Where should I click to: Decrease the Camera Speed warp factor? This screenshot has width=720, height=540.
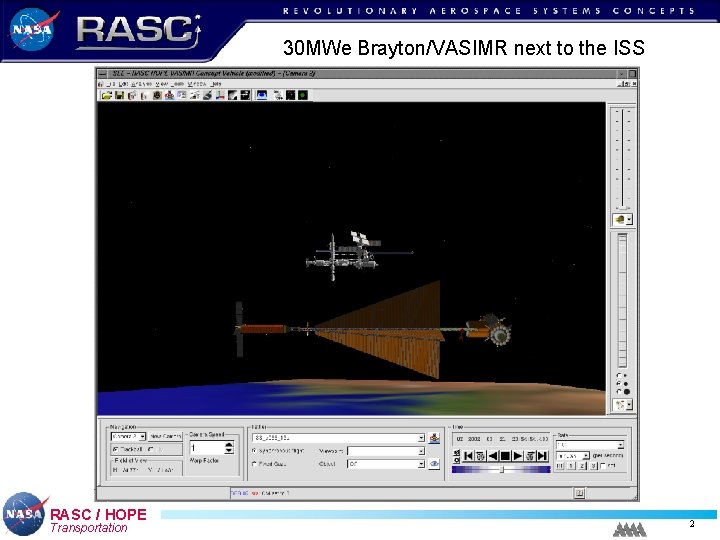click(x=229, y=450)
